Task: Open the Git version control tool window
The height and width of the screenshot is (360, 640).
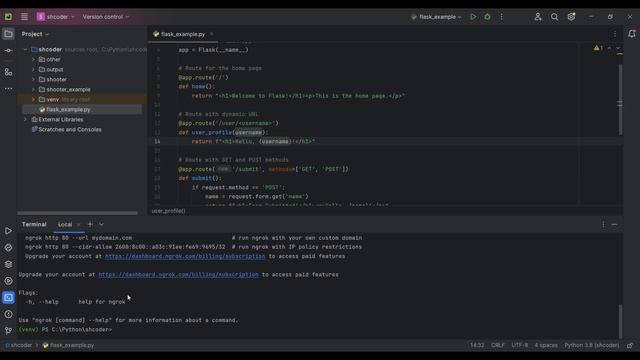Action: (x=8, y=331)
